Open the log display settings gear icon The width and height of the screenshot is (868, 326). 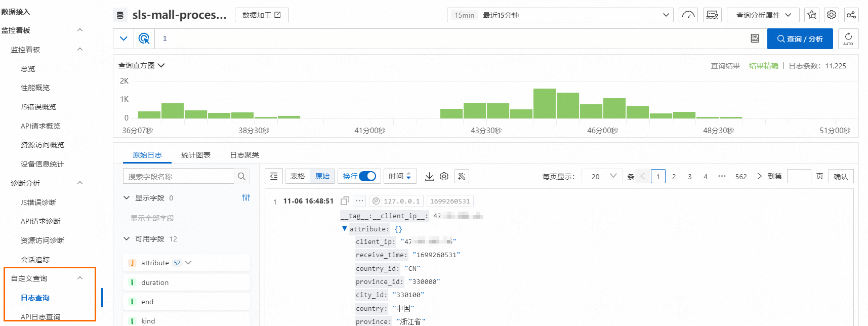444,176
